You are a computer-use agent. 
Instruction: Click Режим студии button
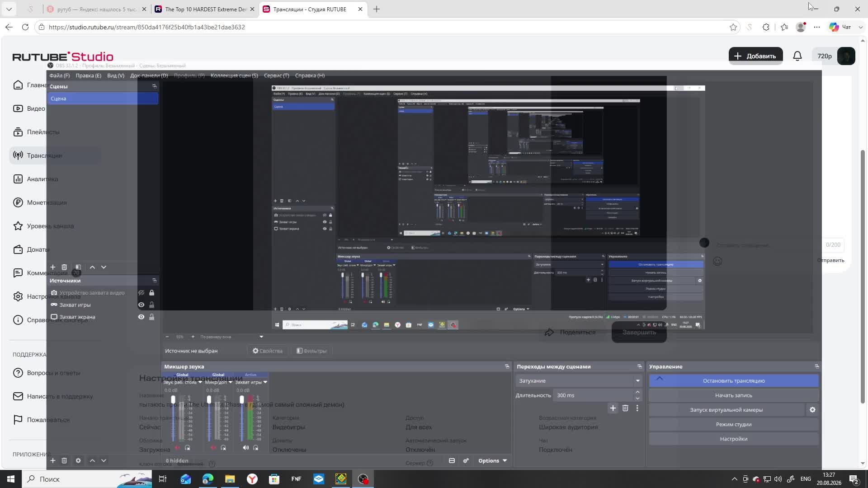pyautogui.click(x=734, y=424)
